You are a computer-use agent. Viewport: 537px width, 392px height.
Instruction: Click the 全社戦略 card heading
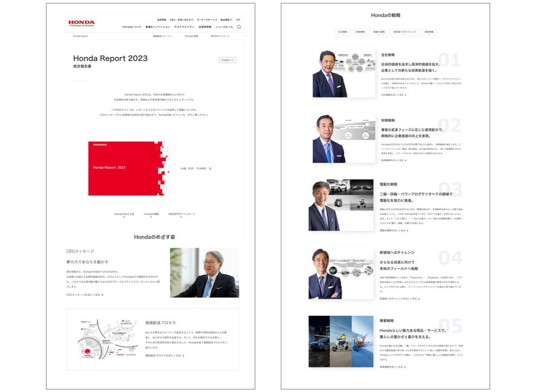point(388,55)
